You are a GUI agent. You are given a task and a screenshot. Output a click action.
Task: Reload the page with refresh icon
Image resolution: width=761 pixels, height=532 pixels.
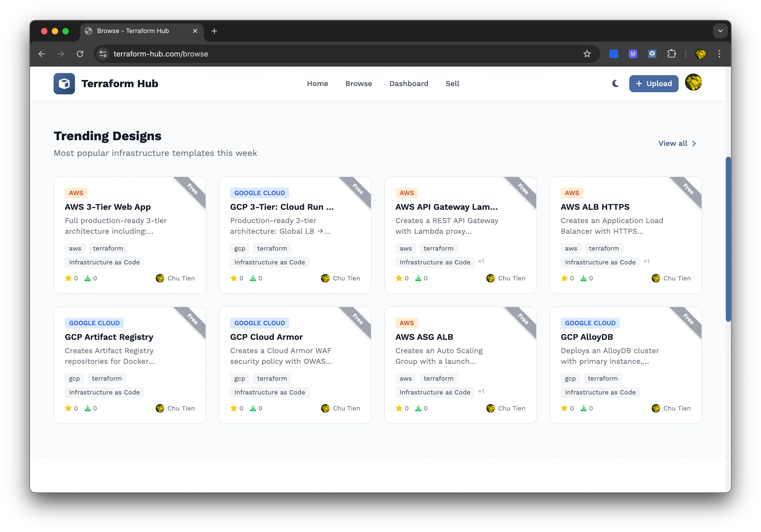80,54
